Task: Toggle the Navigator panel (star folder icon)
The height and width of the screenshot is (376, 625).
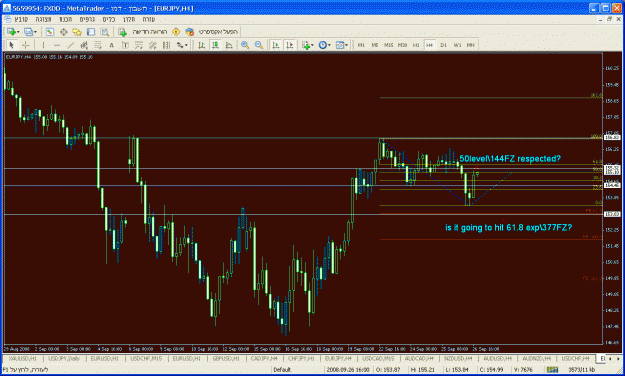Action: (77, 31)
